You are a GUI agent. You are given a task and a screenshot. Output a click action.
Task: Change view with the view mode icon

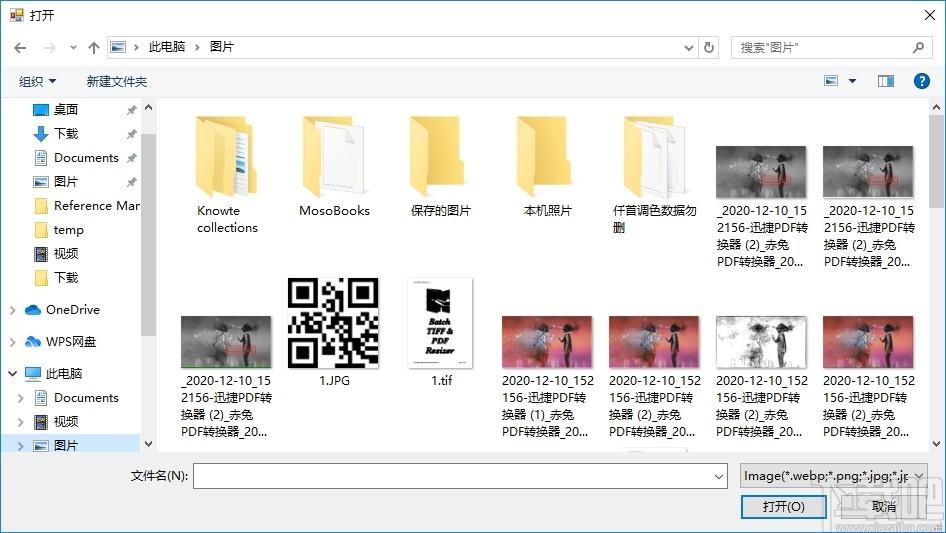click(x=831, y=81)
